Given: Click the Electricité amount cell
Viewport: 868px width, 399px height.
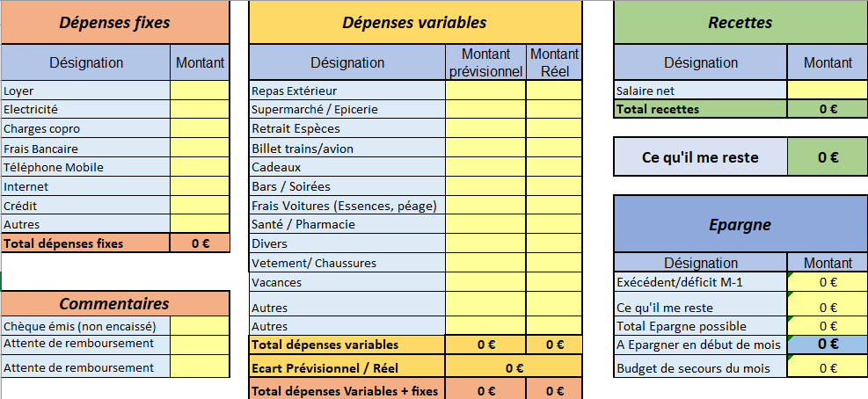Looking at the screenshot, I should 200,109.
